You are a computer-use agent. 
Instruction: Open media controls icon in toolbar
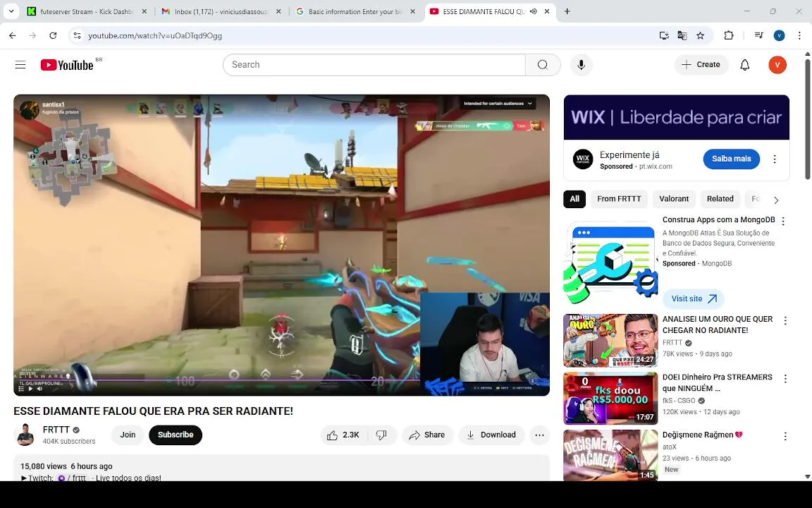758,35
